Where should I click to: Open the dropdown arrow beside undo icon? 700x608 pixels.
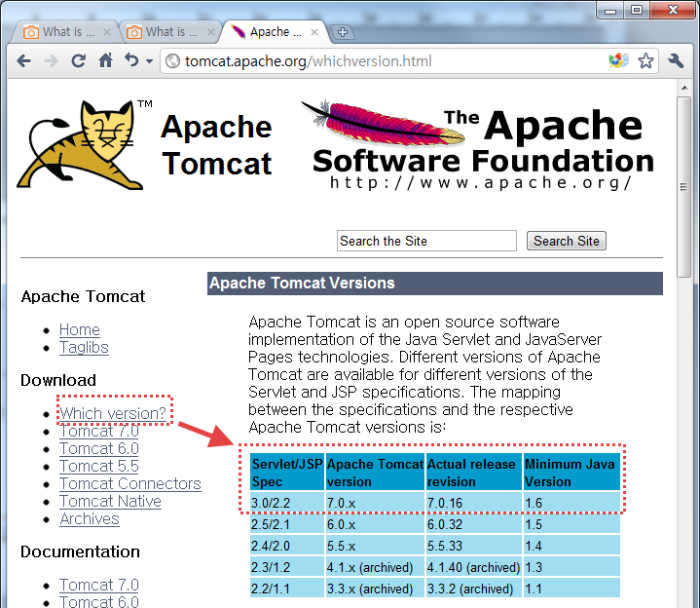pyautogui.click(x=149, y=61)
